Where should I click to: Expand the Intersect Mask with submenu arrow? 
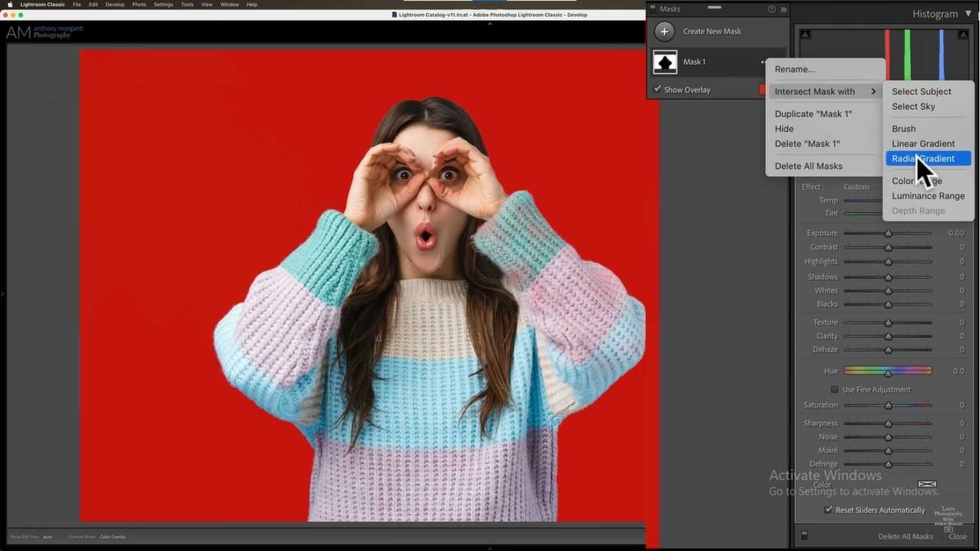874,92
